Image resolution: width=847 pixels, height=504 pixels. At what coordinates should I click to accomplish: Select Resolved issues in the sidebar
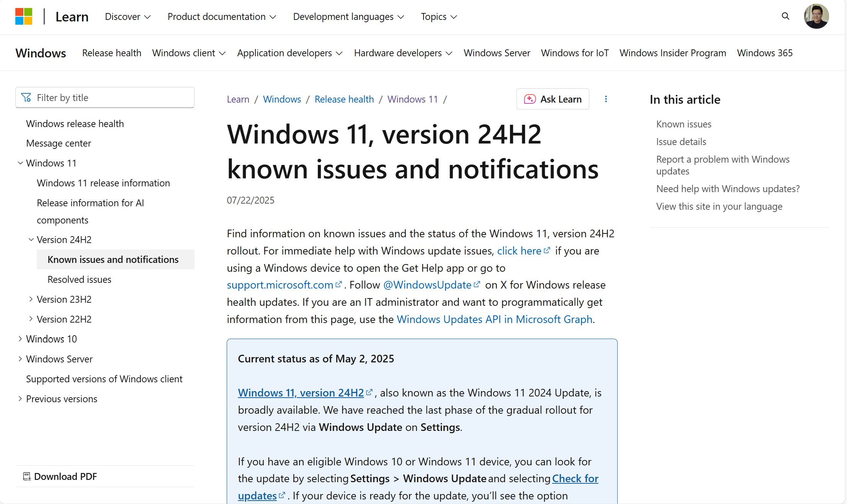click(x=79, y=279)
